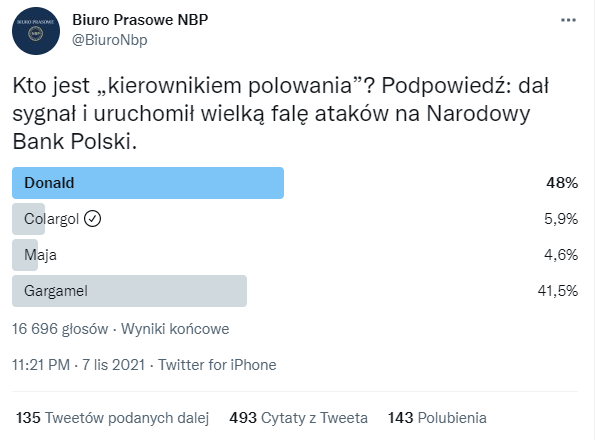Image resolution: width=599 pixels, height=440 pixels.
Task: Select the Donald poll result bar
Action: (x=148, y=183)
